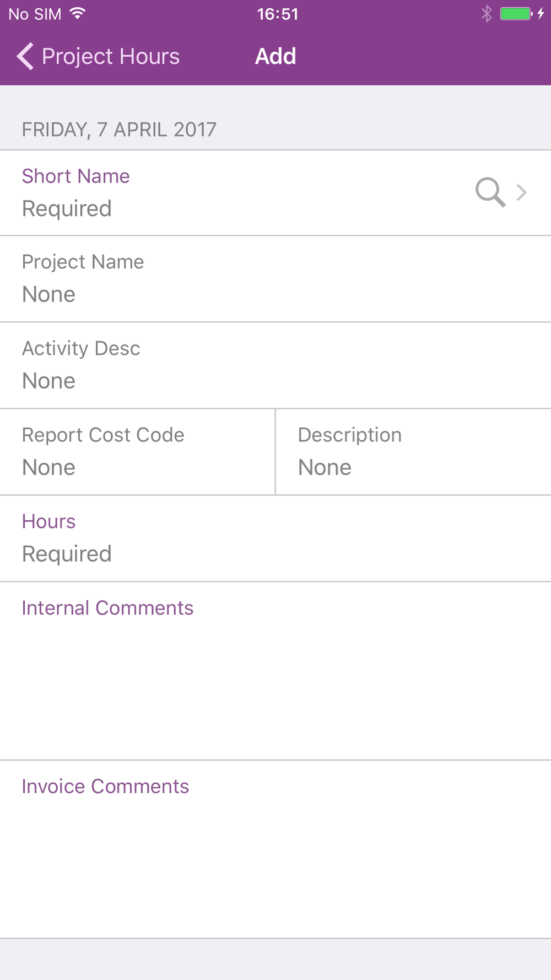The width and height of the screenshot is (551, 980).
Task: Tap the battery indicator icon
Action: 516,13
